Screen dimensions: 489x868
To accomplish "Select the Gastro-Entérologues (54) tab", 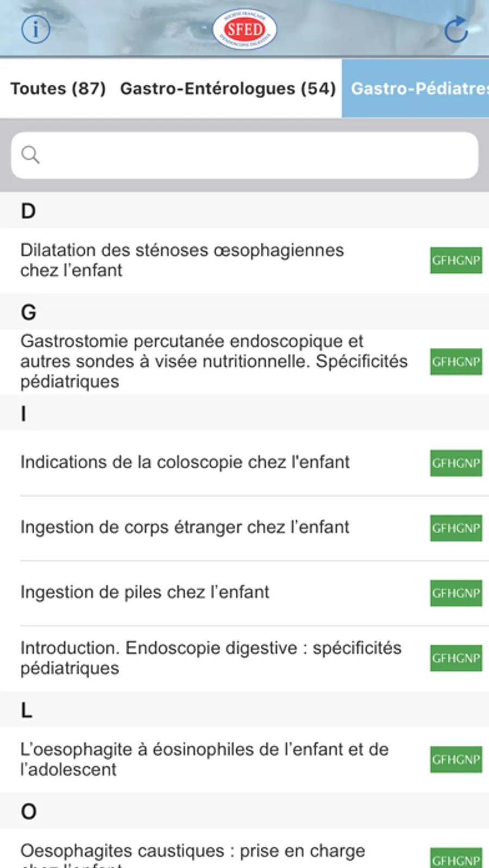I will (x=228, y=89).
